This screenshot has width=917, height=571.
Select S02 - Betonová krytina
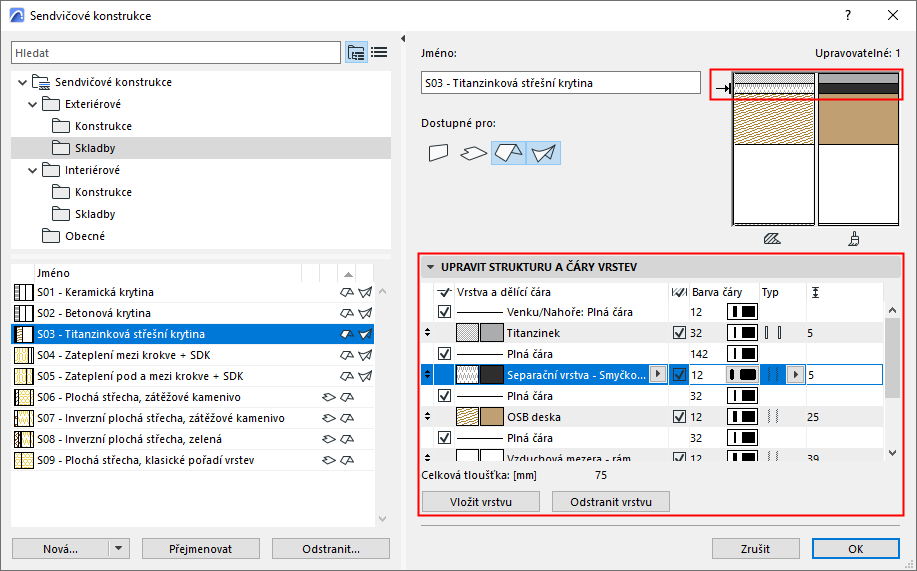click(x=192, y=313)
